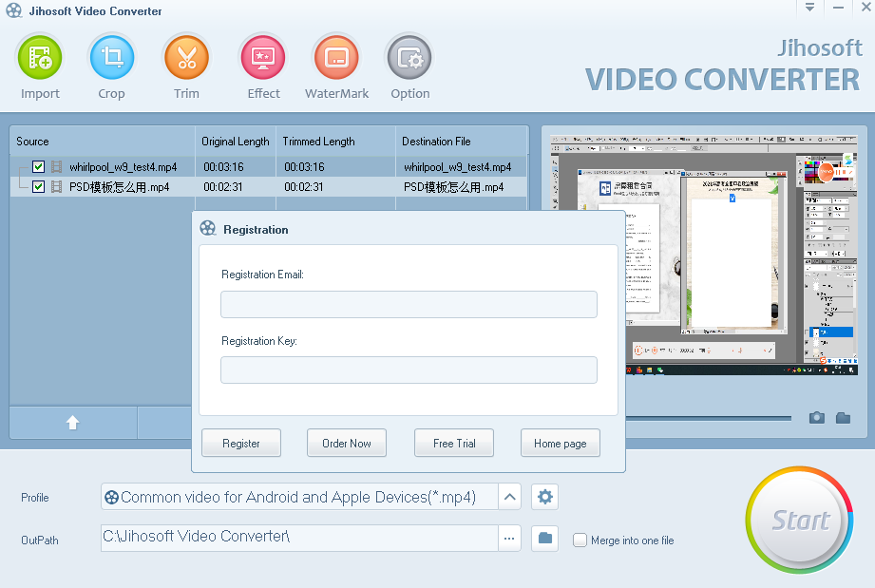
Task: Click the move-up arrow under file list
Action: [73, 423]
